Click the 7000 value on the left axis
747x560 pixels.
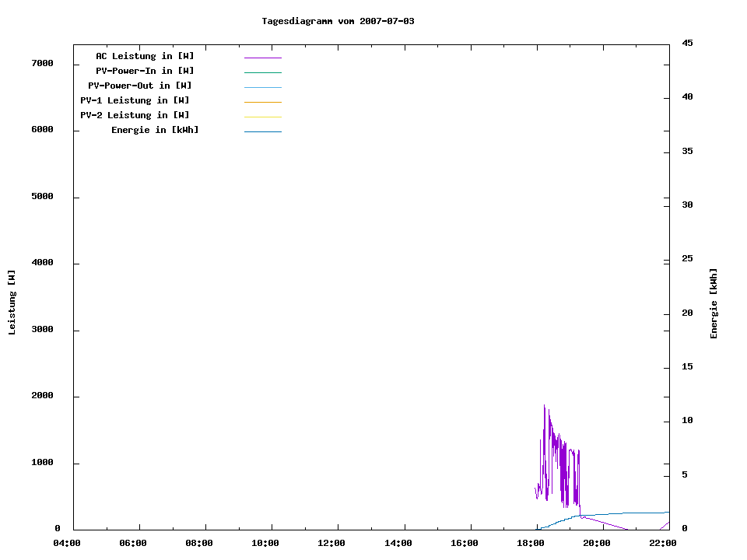pos(42,63)
